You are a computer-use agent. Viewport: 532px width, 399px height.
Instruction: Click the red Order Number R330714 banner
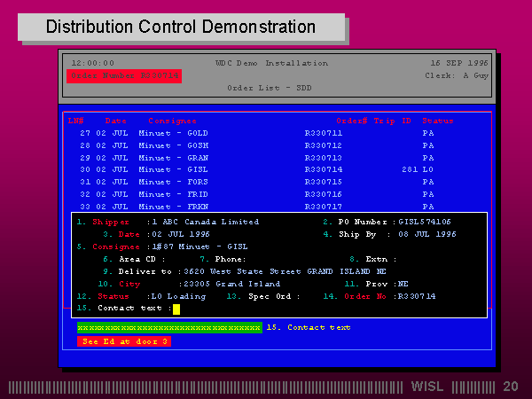124,75
